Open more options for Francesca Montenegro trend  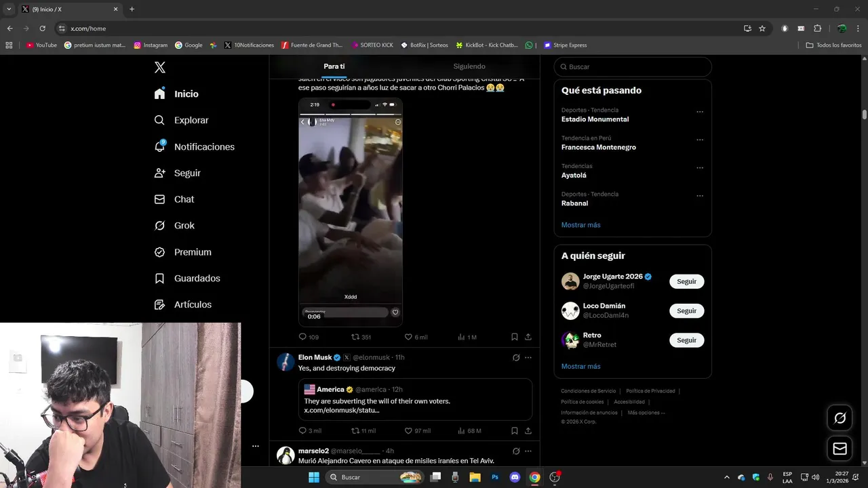[700, 140]
